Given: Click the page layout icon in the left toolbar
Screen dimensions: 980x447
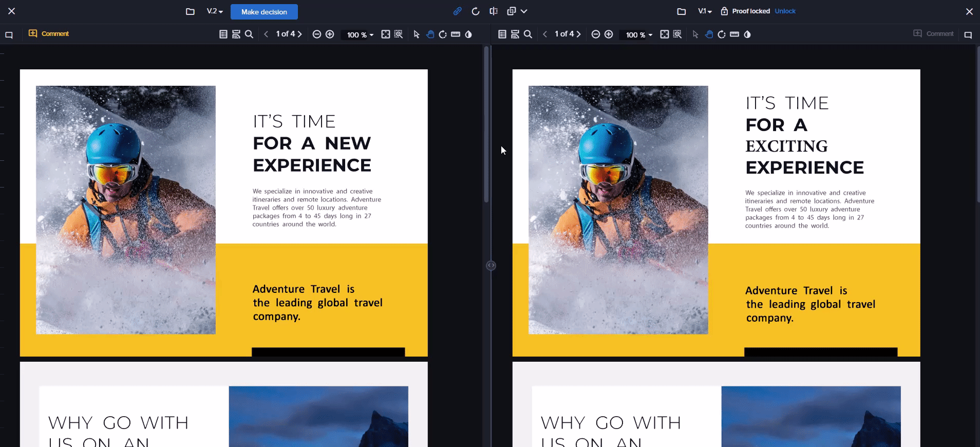Looking at the screenshot, I should (236, 34).
